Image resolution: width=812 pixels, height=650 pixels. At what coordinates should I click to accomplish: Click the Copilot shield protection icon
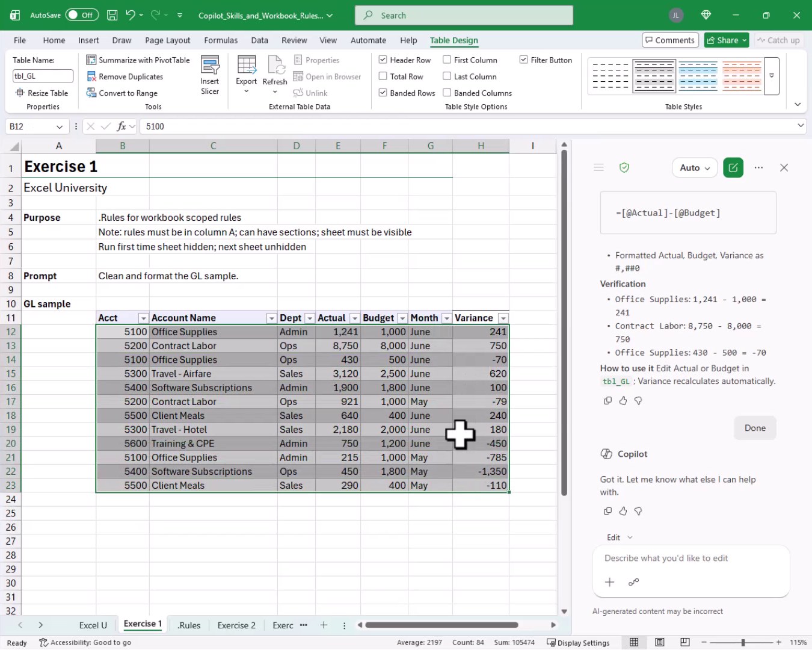(624, 167)
